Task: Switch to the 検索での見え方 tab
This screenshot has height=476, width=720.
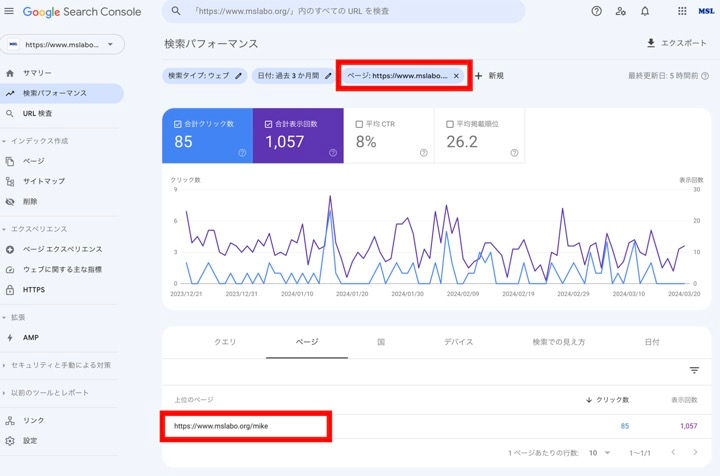Action: [558, 342]
